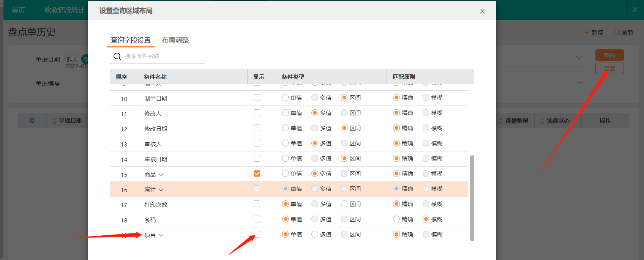The height and width of the screenshot is (260, 644).
Task: Select 模糊 match for 打印次数 row
Action: [x=426, y=204]
